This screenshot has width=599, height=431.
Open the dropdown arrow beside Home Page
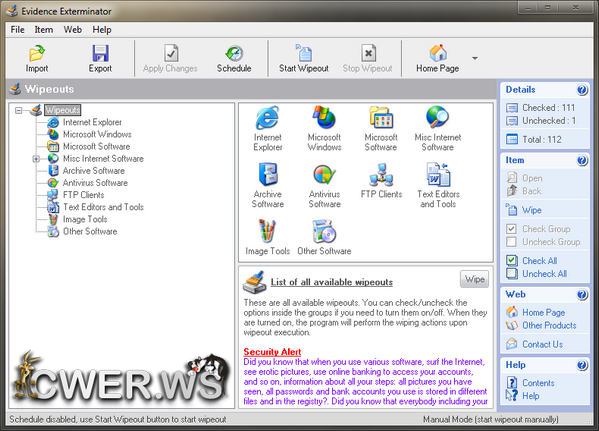tap(475, 58)
